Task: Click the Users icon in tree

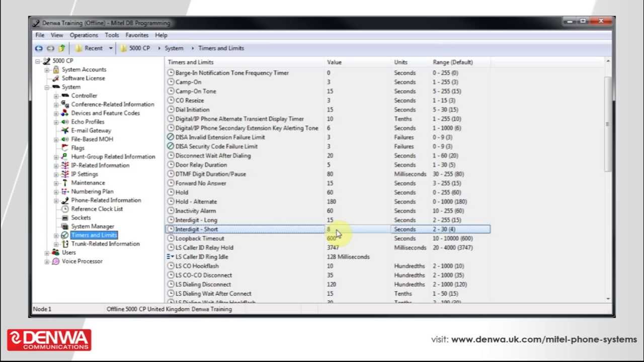Action: tap(56, 252)
